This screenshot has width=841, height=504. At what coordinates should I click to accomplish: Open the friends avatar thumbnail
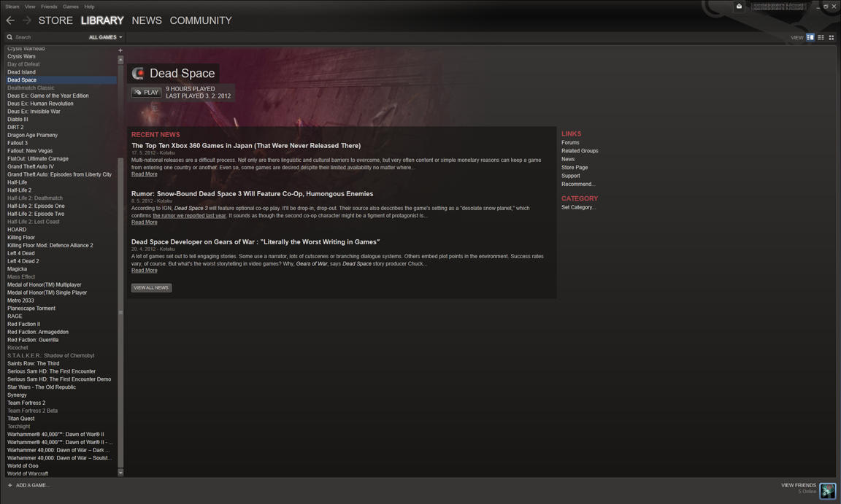827,490
